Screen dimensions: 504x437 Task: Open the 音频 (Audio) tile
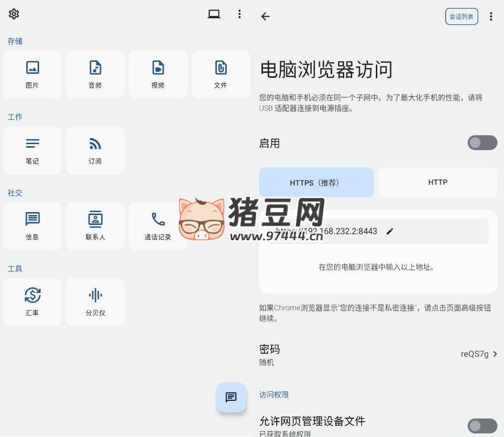[x=95, y=74]
